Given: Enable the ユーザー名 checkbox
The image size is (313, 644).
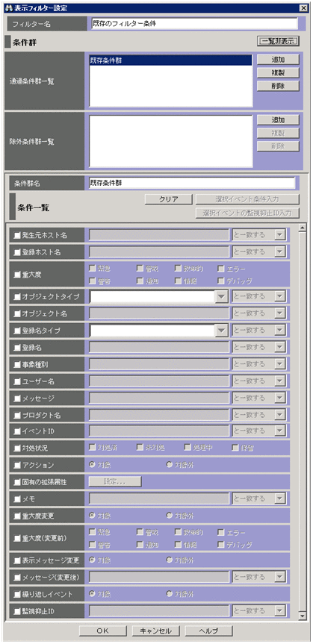Looking at the screenshot, I should pyautogui.click(x=17, y=381).
